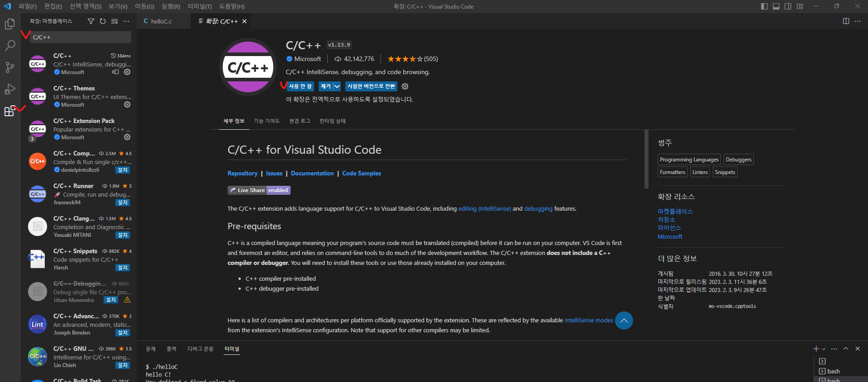Open the Explorer view in activity bar
Screen dimensions: 868x382
[x=10, y=24]
